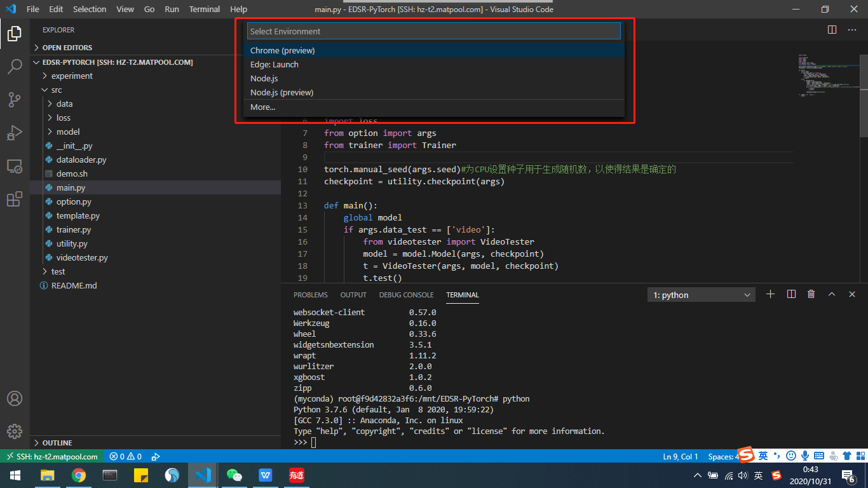Open WeChat from the taskbar
Image resolution: width=868 pixels, height=488 pixels.
(x=234, y=475)
